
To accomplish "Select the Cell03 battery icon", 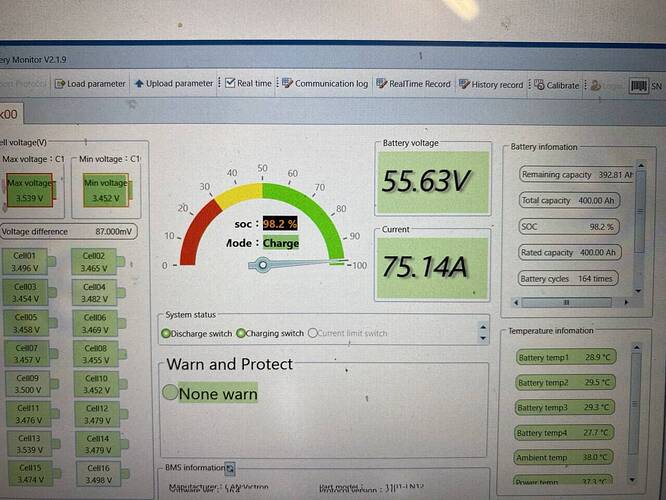I will tap(30, 293).
